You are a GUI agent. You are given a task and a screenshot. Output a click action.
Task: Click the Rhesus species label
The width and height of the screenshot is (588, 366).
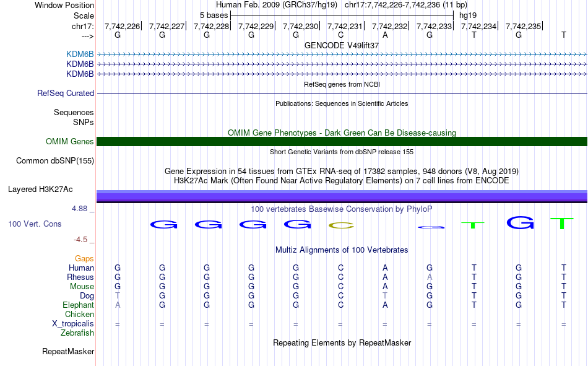point(80,277)
